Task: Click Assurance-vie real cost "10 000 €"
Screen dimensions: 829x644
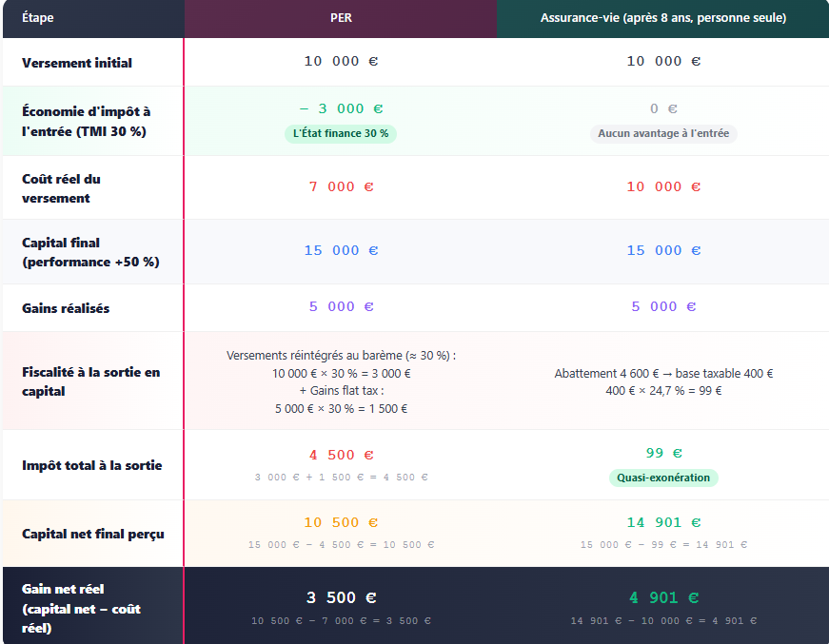Action: pyautogui.click(x=663, y=186)
